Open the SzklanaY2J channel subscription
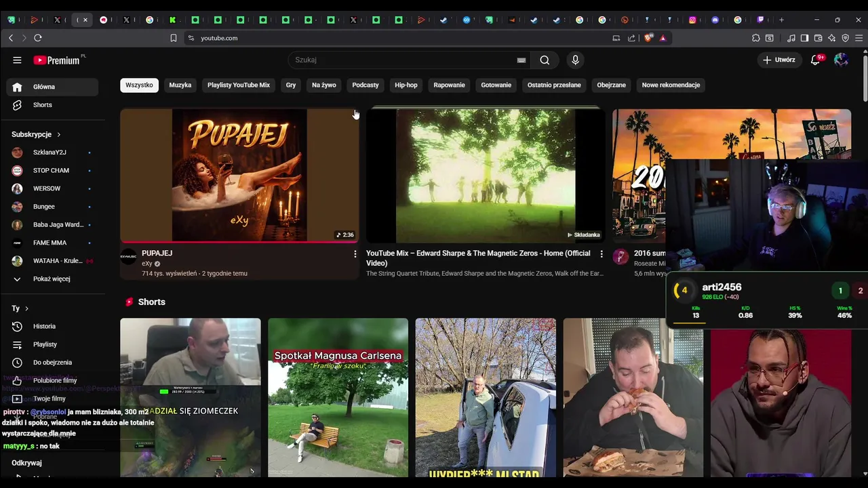 point(53,152)
